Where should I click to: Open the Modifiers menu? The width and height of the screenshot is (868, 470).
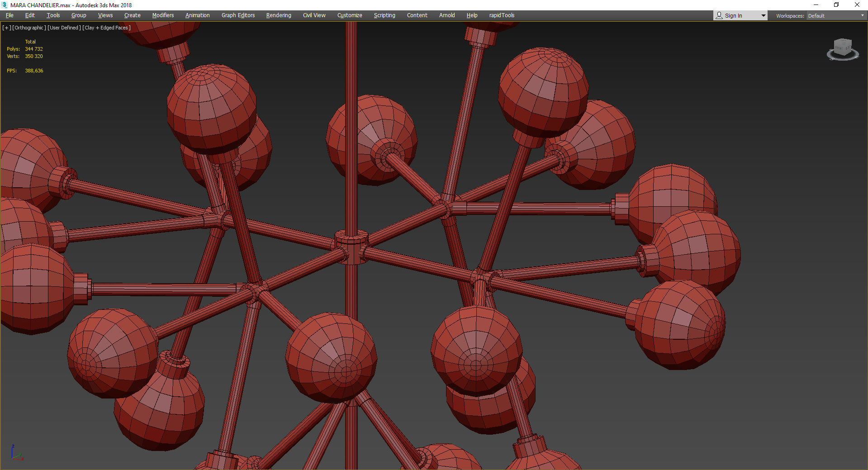163,15
